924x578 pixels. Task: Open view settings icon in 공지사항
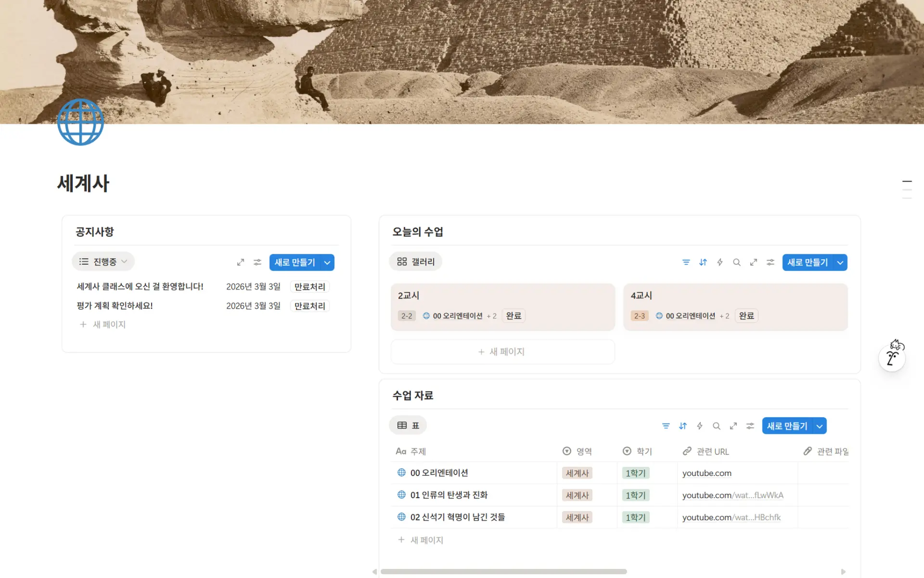coord(257,262)
